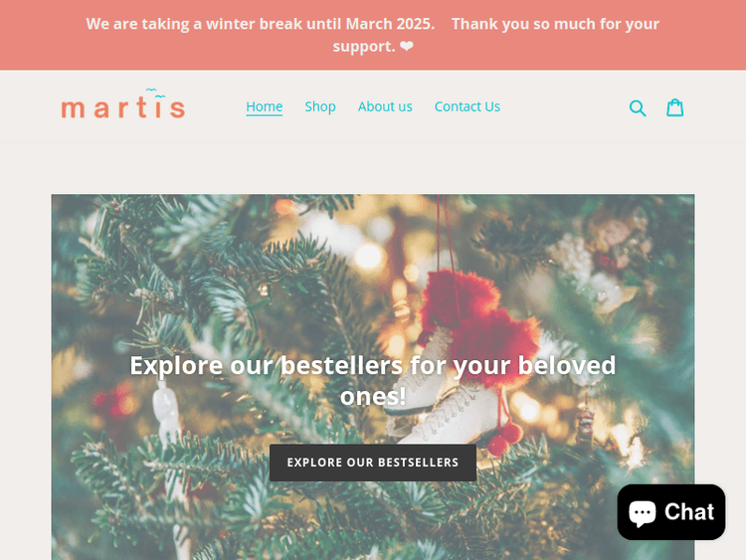Open the About us page link

(x=385, y=106)
